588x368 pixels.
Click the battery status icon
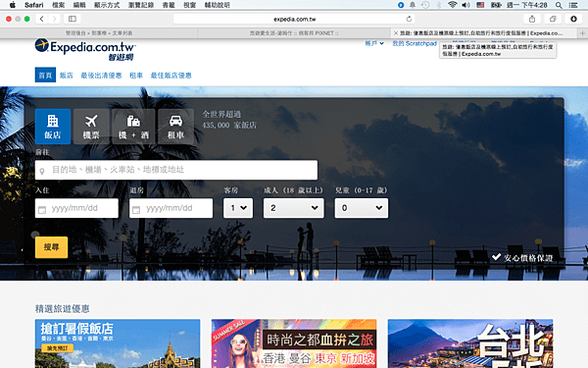tap(496, 5)
